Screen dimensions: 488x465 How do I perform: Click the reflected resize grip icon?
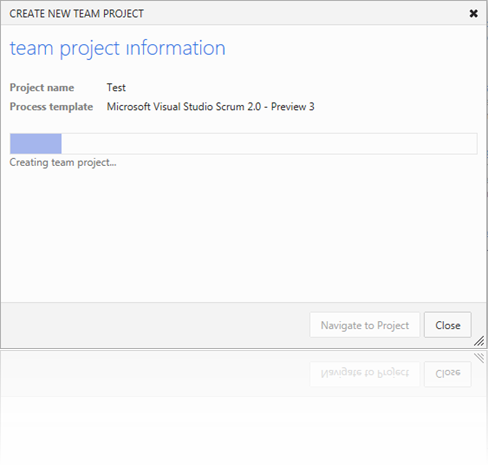click(x=479, y=358)
